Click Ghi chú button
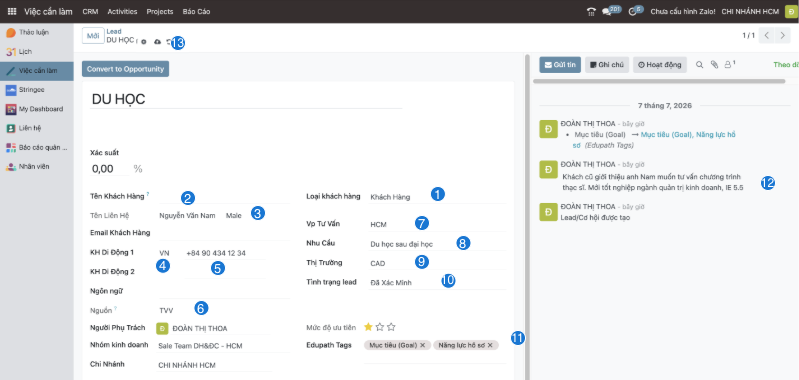 607,65
